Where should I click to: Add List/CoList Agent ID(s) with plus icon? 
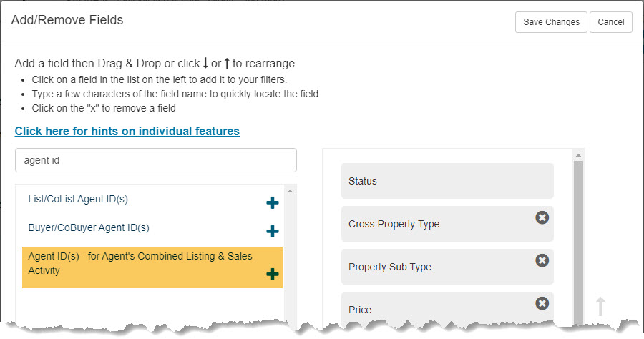(x=273, y=202)
